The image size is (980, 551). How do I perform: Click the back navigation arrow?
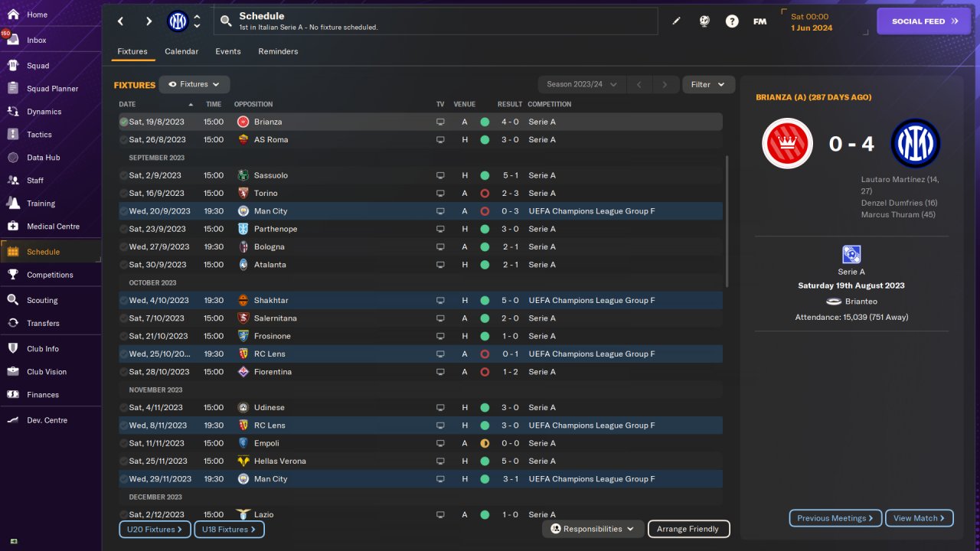pos(120,21)
